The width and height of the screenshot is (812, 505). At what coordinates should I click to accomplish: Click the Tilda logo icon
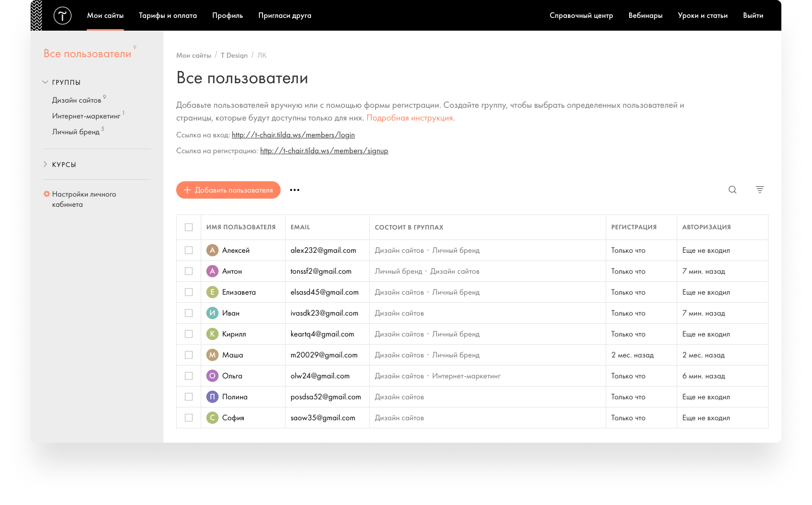[x=62, y=16]
